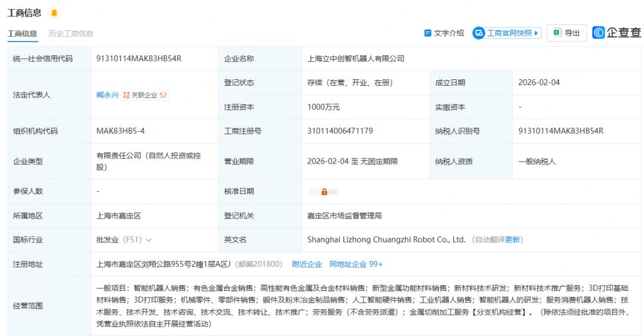Click the 国标行业 label cell
644x336 pixels.
pos(49,240)
